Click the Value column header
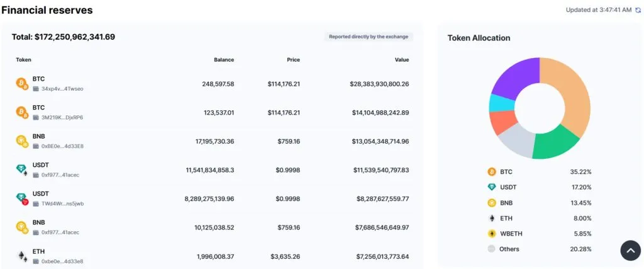 [401, 60]
